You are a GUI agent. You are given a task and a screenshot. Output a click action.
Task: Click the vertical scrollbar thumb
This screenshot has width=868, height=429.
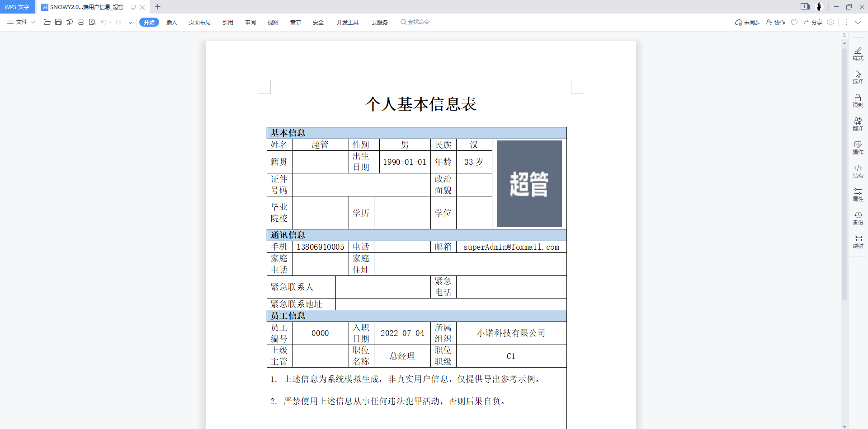coord(844,174)
